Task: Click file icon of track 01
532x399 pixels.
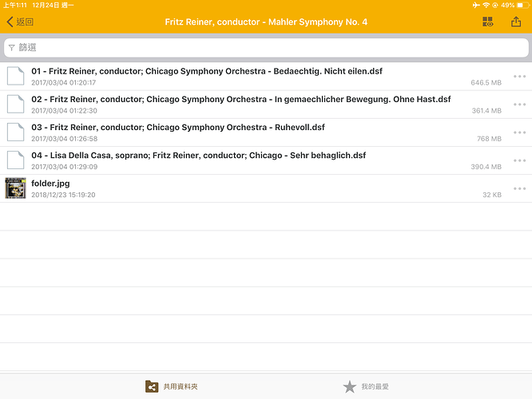Action: (x=16, y=76)
